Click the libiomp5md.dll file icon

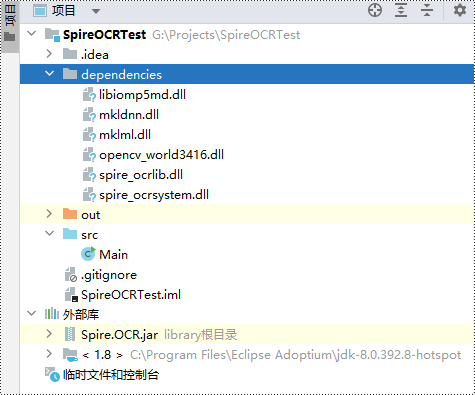tap(89, 94)
